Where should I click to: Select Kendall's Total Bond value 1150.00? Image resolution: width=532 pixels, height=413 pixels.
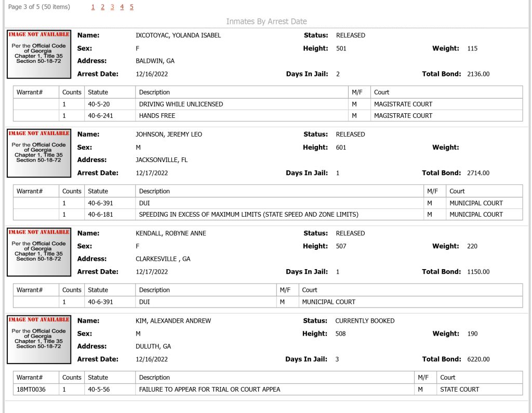pos(478,272)
